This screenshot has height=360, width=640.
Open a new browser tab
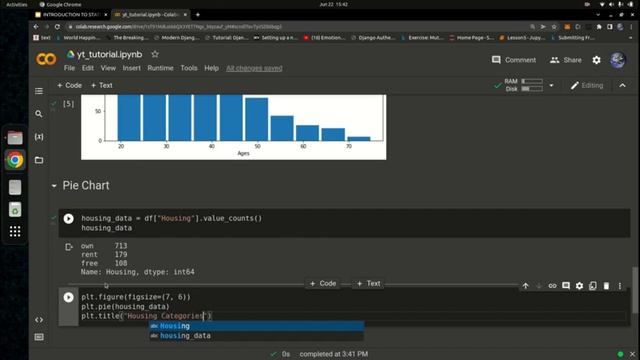click(198, 15)
